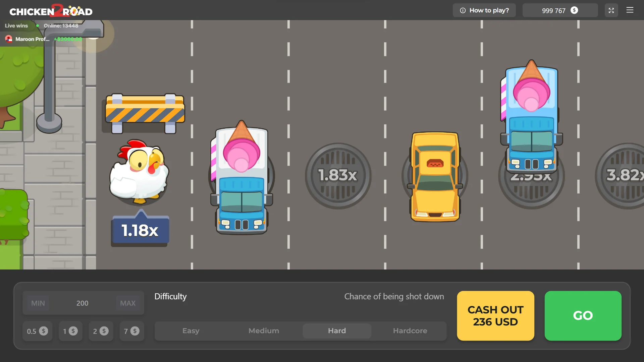Click the ice cream truck over the 2.95x manhole
Screen dimensions: 644x362
[x=531, y=117]
